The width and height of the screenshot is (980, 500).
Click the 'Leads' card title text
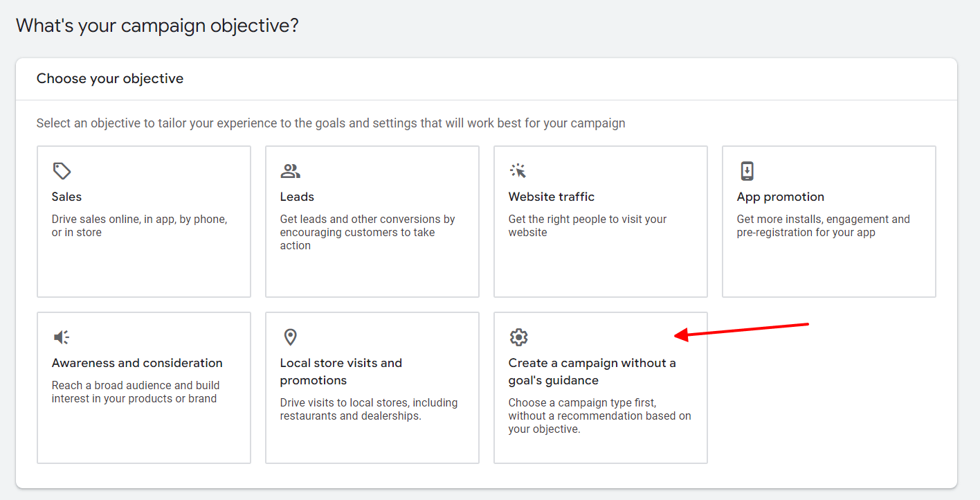pyautogui.click(x=296, y=197)
